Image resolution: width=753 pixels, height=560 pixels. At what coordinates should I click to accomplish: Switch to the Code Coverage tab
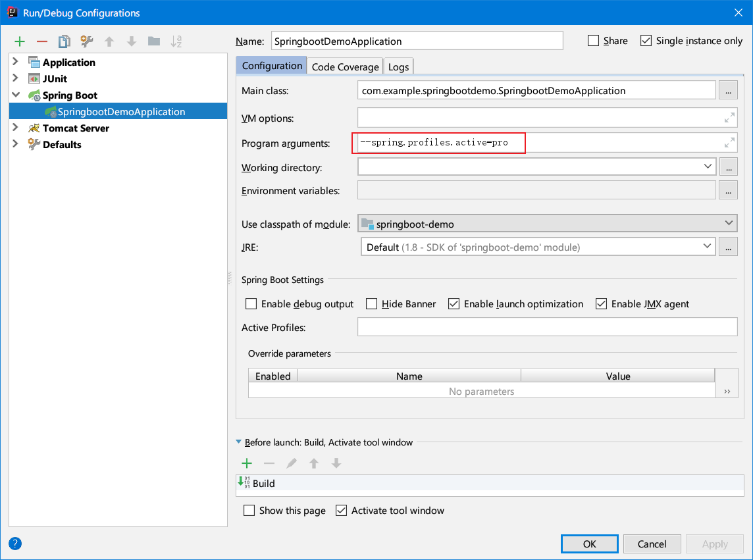346,66
